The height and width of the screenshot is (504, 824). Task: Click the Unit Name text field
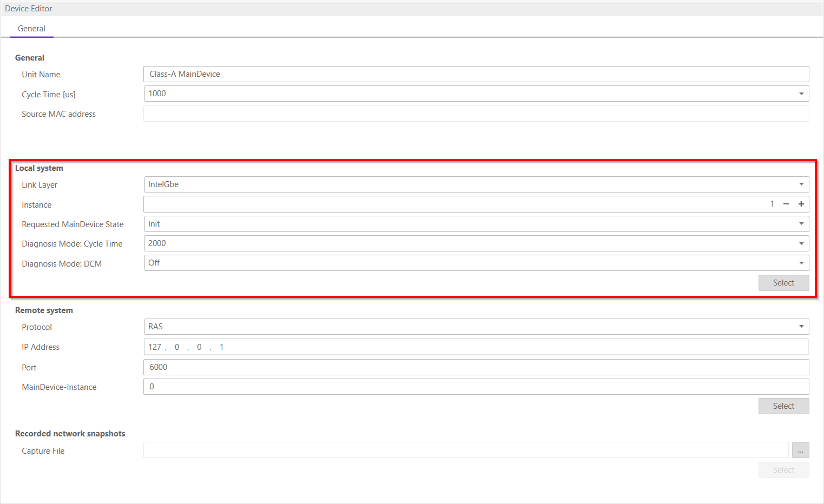pos(476,74)
